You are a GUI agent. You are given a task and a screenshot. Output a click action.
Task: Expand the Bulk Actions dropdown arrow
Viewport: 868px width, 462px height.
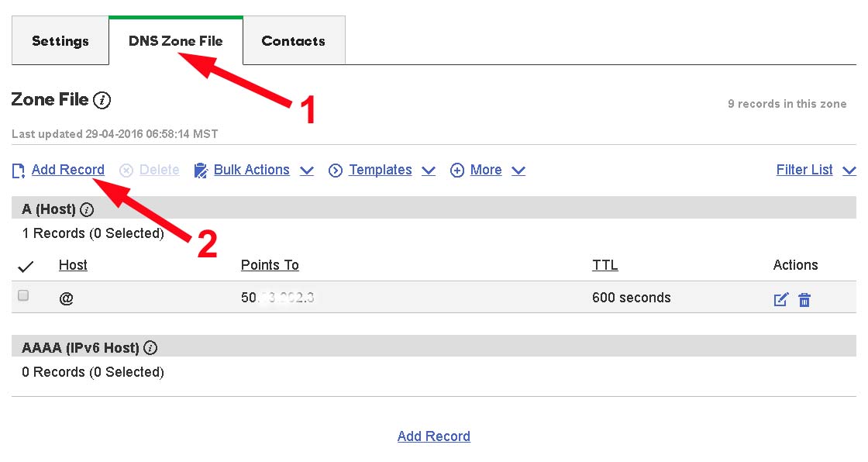307,171
